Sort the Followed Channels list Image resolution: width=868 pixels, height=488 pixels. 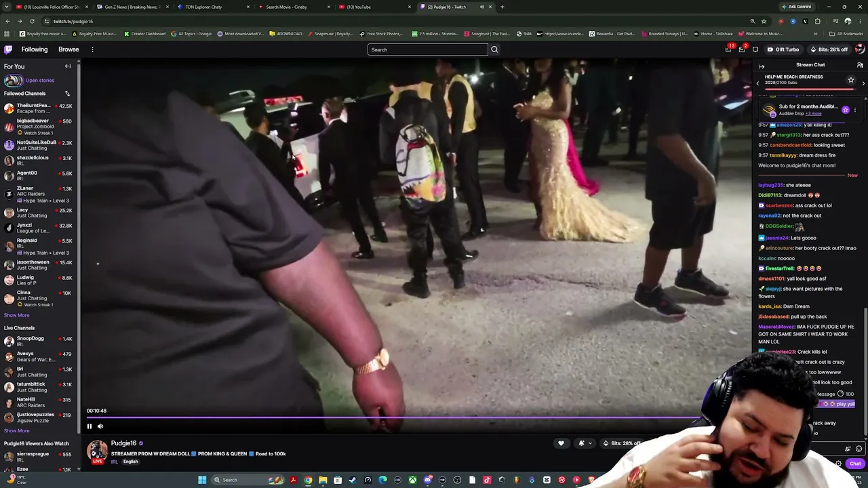tap(67, 94)
